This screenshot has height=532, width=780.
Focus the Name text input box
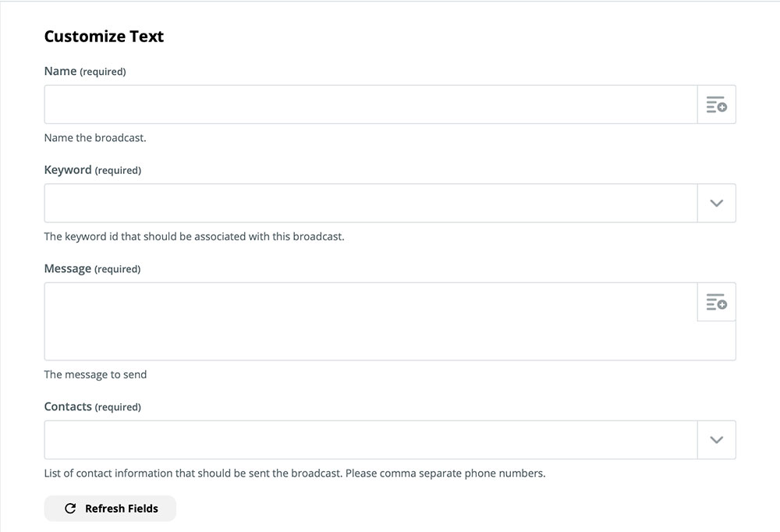(370, 105)
